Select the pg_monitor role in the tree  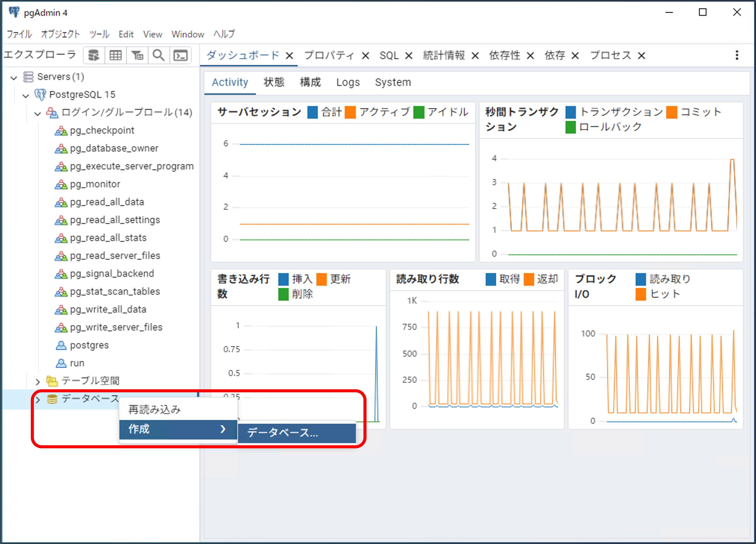click(x=95, y=184)
